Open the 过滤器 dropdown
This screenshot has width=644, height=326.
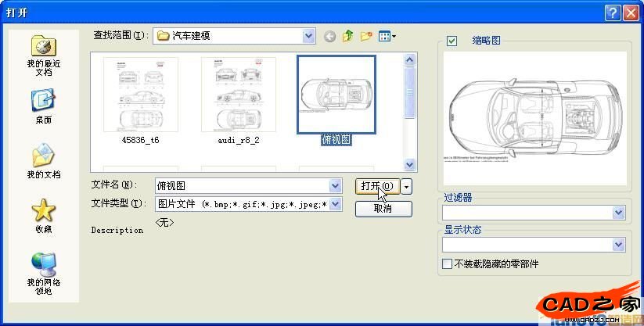click(619, 212)
